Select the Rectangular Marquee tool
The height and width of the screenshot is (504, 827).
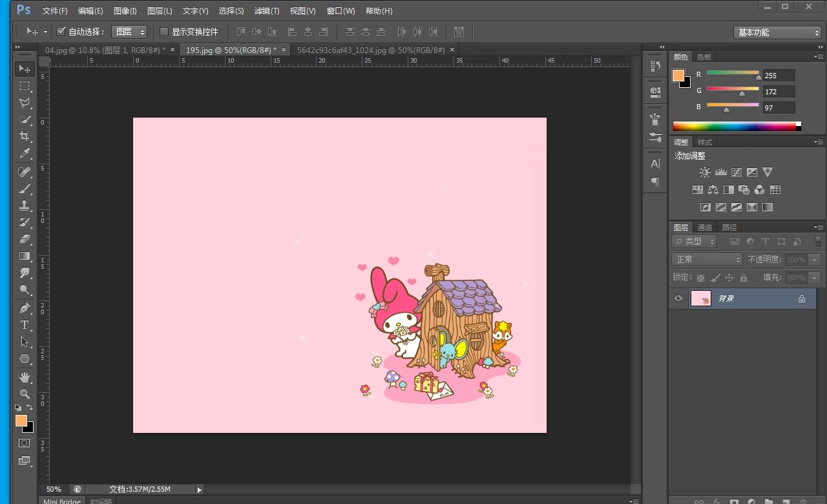click(x=25, y=86)
